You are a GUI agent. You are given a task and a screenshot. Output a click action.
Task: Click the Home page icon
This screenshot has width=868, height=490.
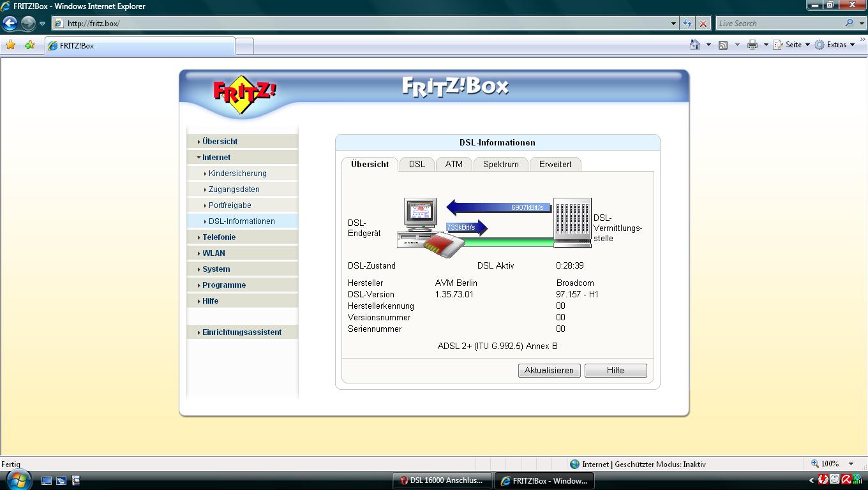click(x=695, y=45)
